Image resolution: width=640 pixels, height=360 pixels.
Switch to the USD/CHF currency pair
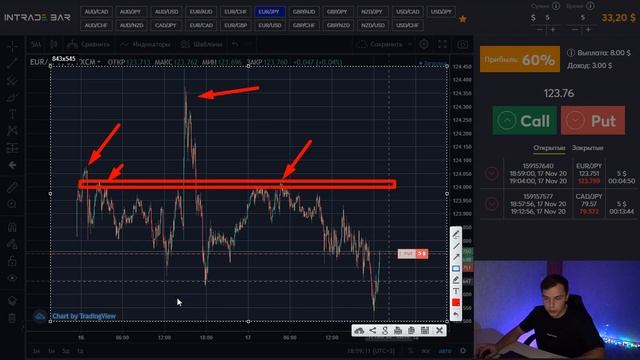(x=407, y=25)
